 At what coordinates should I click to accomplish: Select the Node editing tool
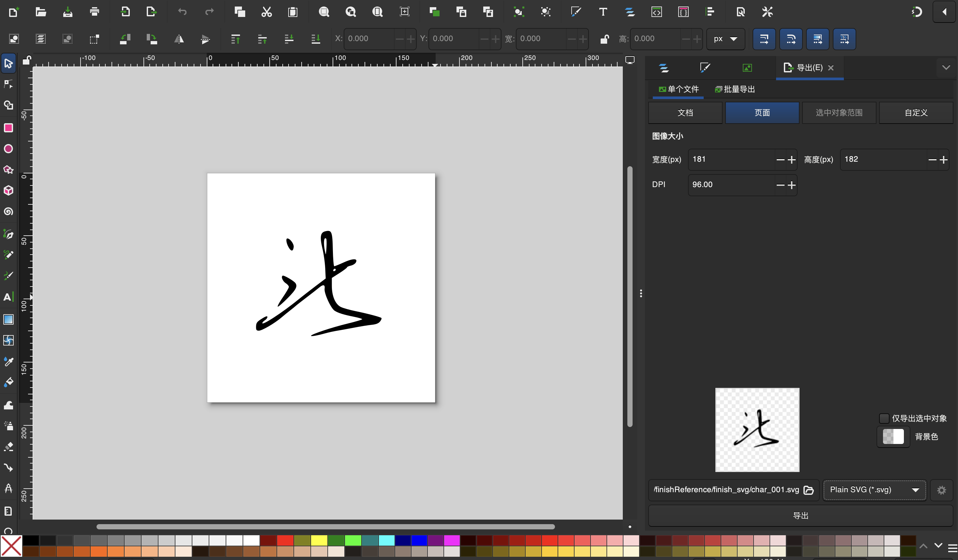pos(8,84)
